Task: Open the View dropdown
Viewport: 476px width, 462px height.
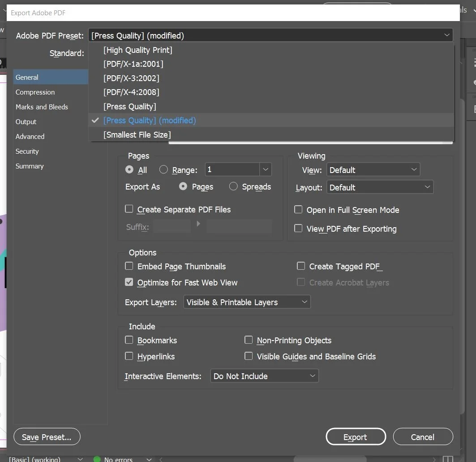Action: tap(373, 170)
